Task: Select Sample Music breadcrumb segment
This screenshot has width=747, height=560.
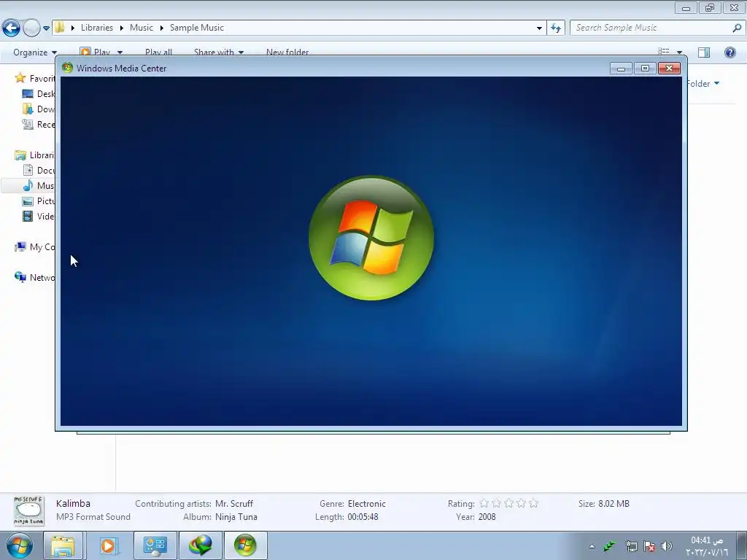Action: tap(197, 28)
